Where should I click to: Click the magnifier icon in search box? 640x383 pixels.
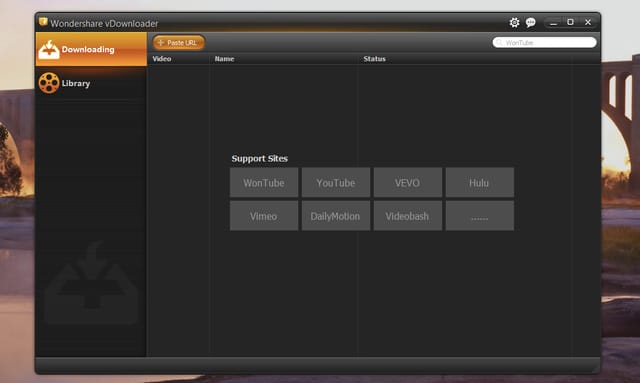[499, 42]
